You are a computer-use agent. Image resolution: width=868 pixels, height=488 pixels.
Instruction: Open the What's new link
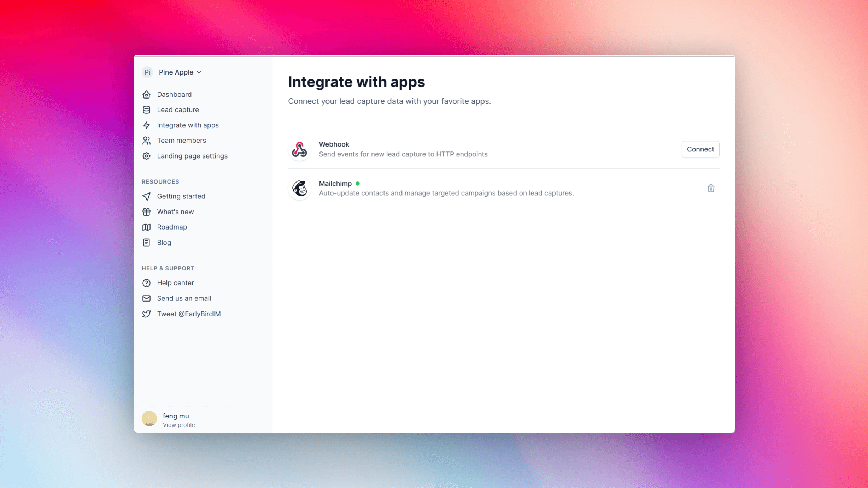click(175, 212)
